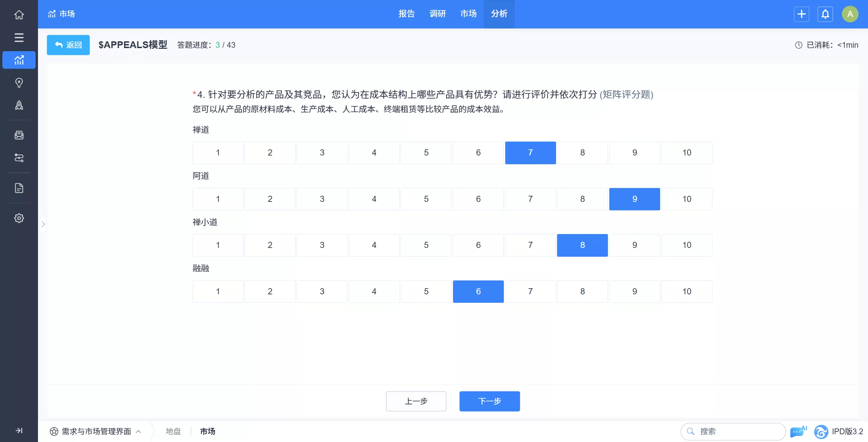Rate 融融 with score 6

tap(478, 292)
